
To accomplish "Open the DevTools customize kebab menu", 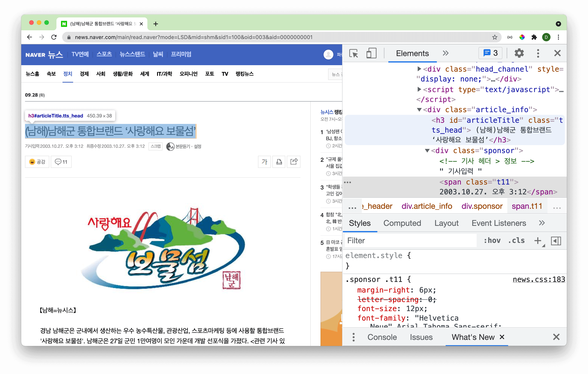I will 538,53.
